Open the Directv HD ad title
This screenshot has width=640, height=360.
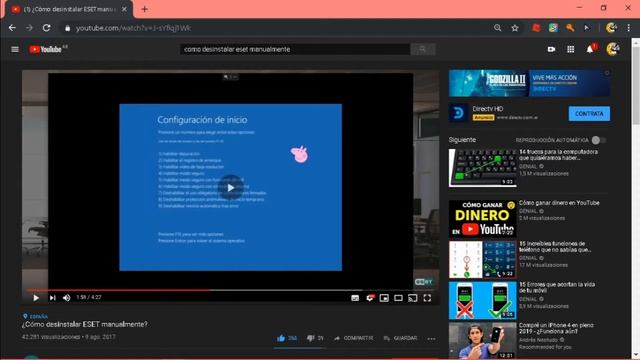coord(488,109)
